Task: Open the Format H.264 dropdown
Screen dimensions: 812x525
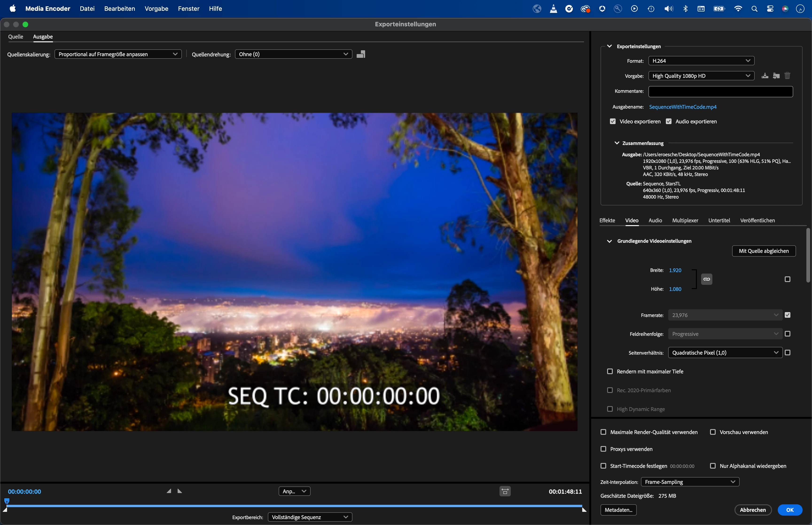Action: [x=701, y=61]
